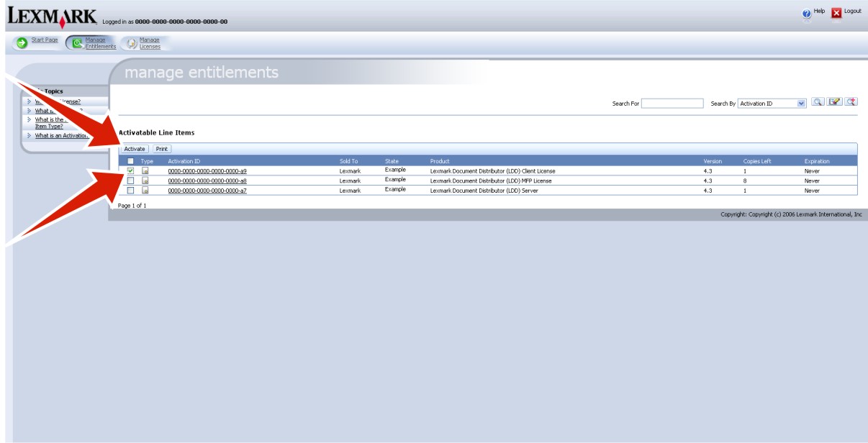Click the 'Page 1 of 1' pager text
This screenshot has width=868, height=443.
132,206
